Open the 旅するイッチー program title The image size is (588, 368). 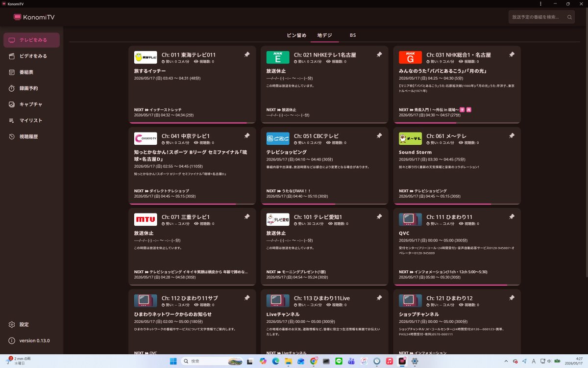click(x=150, y=71)
